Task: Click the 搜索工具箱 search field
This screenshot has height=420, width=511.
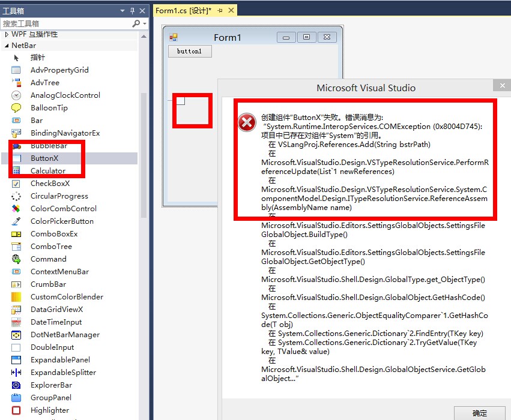Action: [67, 23]
